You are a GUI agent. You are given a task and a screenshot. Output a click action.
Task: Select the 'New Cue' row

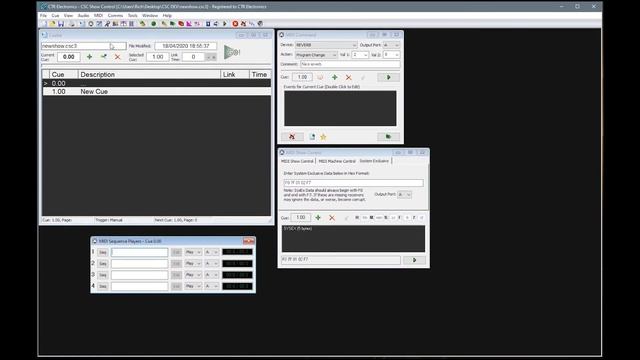(157, 91)
